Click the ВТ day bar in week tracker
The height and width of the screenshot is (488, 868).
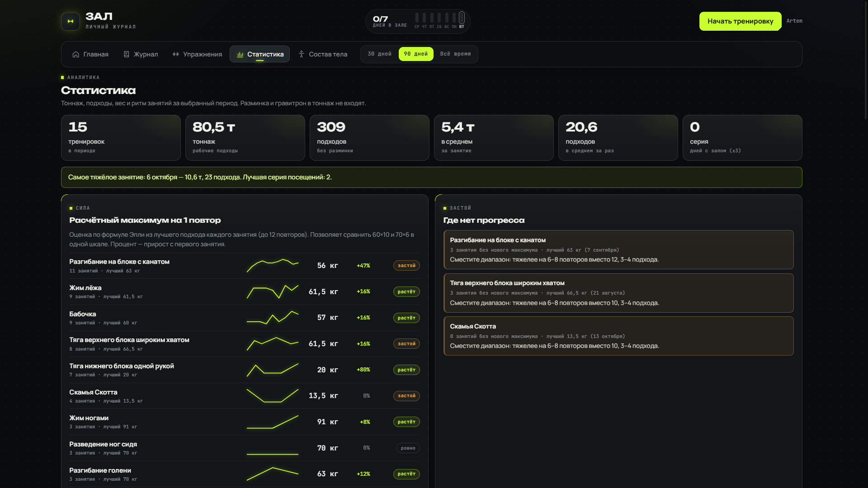pos(462,18)
